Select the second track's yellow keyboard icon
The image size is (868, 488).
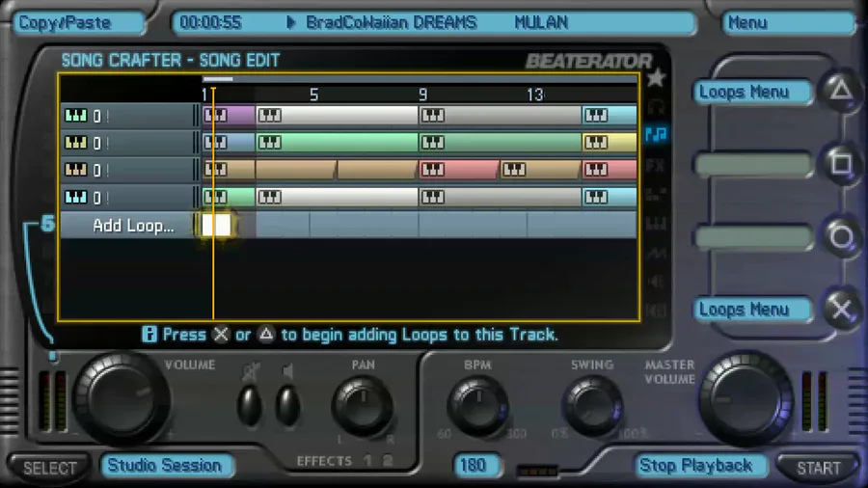coord(76,143)
